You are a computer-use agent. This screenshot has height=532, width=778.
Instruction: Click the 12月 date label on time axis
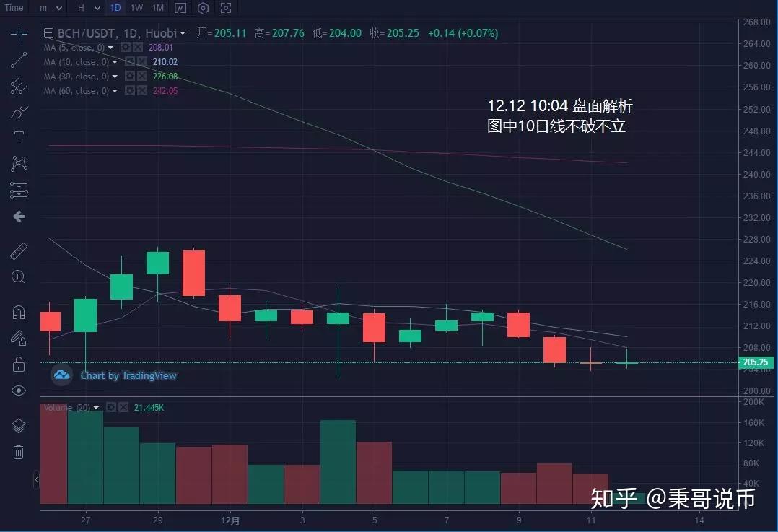coord(230,520)
